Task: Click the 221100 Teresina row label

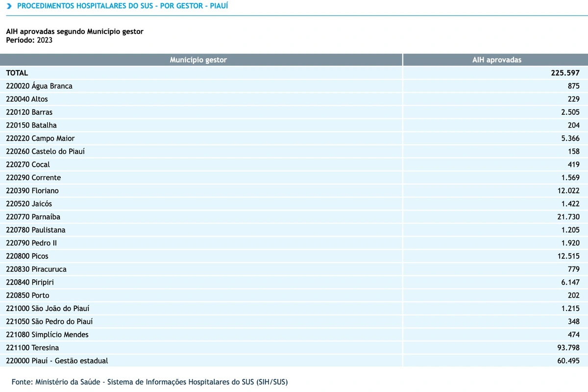Action: 32,347
